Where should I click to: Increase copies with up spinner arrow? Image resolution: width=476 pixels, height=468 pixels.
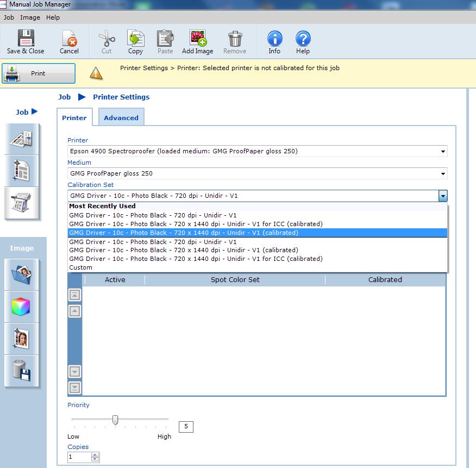click(95, 454)
